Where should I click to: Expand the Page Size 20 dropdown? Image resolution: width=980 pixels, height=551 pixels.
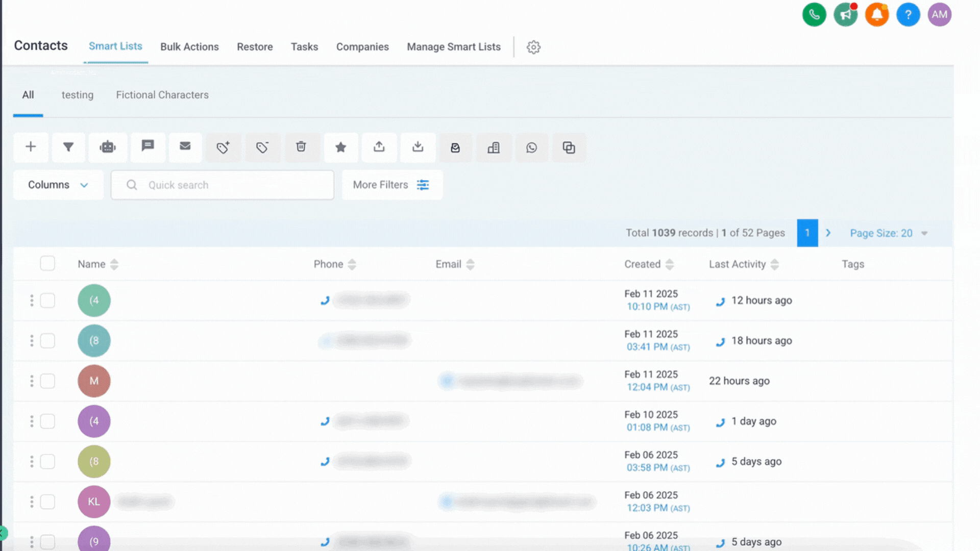click(888, 233)
